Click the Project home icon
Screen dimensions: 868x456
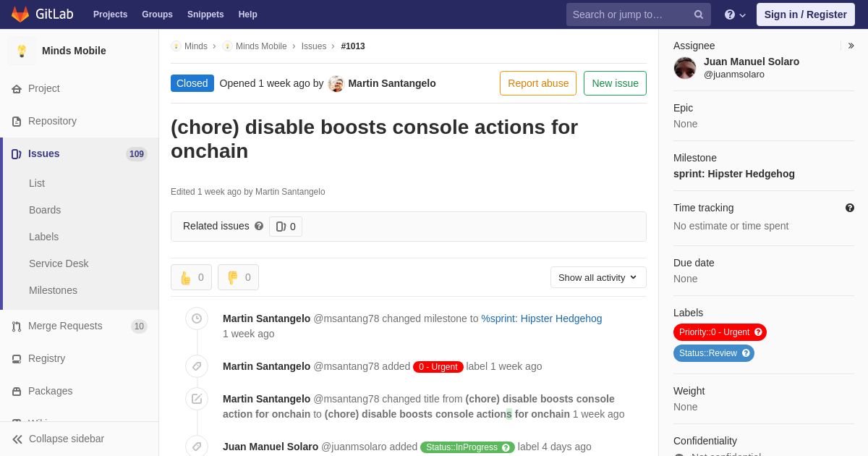(17, 89)
